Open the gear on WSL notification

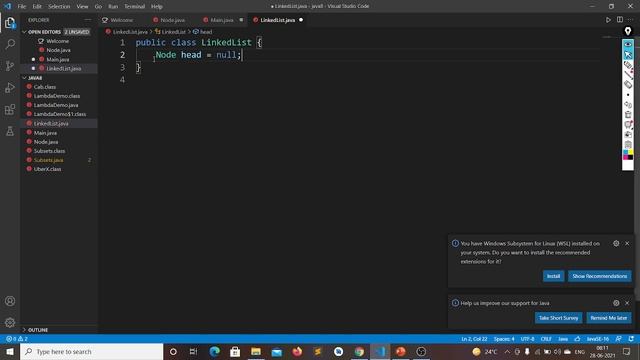coord(616,243)
